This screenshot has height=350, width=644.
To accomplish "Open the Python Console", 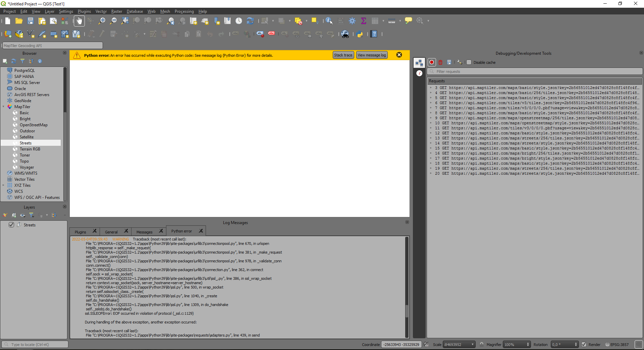I will (x=360, y=34).
